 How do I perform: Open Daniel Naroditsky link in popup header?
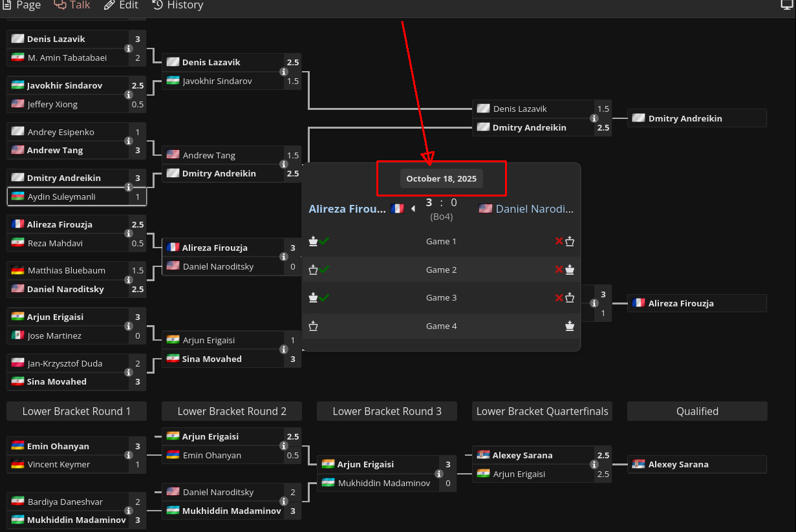(535, 209)
